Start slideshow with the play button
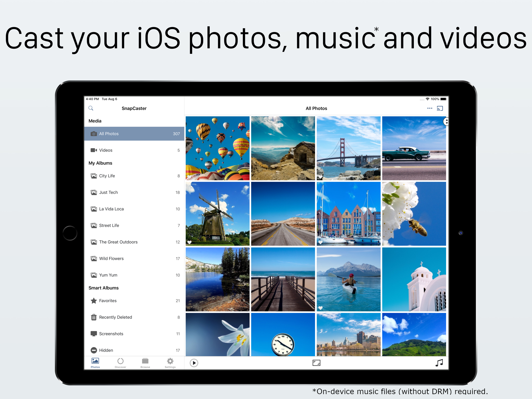 [x=194, y=363]
